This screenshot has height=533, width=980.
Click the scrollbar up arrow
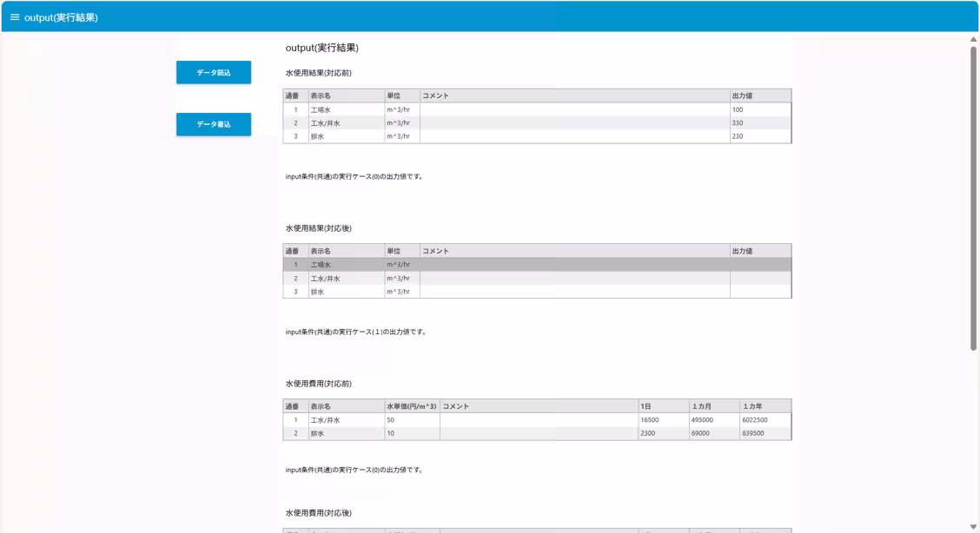pos(972,38)
